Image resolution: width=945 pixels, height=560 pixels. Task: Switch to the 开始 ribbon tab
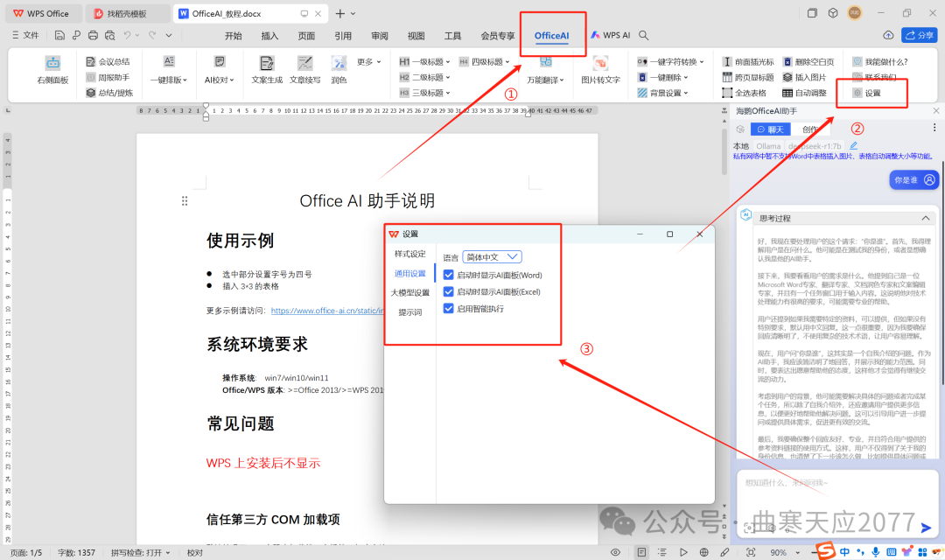[234, 36]
